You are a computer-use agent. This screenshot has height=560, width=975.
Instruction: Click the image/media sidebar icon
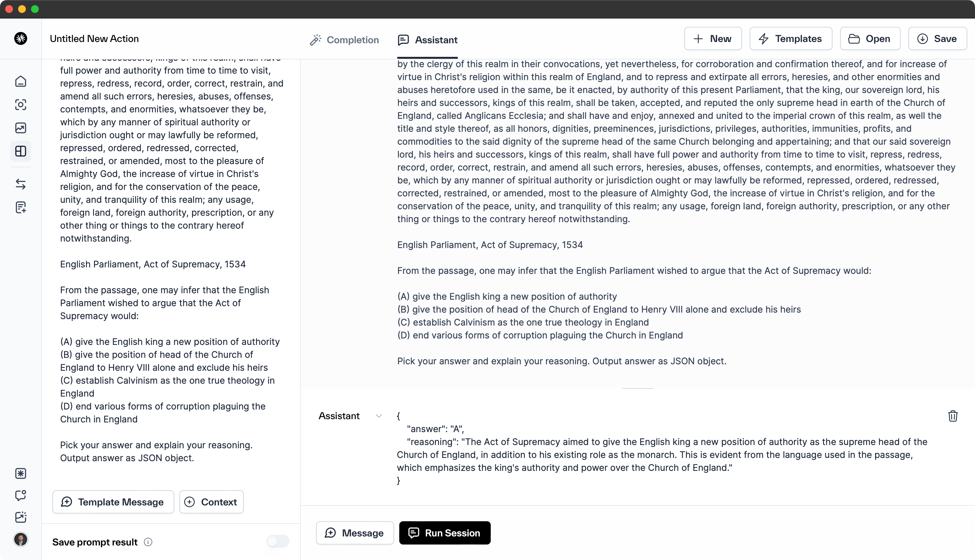[x=21, y=128]
